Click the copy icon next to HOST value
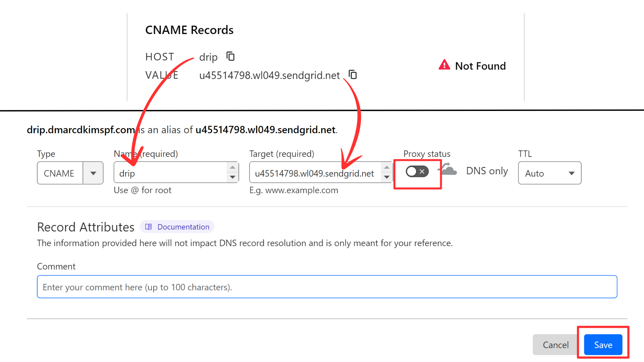644x362 pixels. (230, 56)
